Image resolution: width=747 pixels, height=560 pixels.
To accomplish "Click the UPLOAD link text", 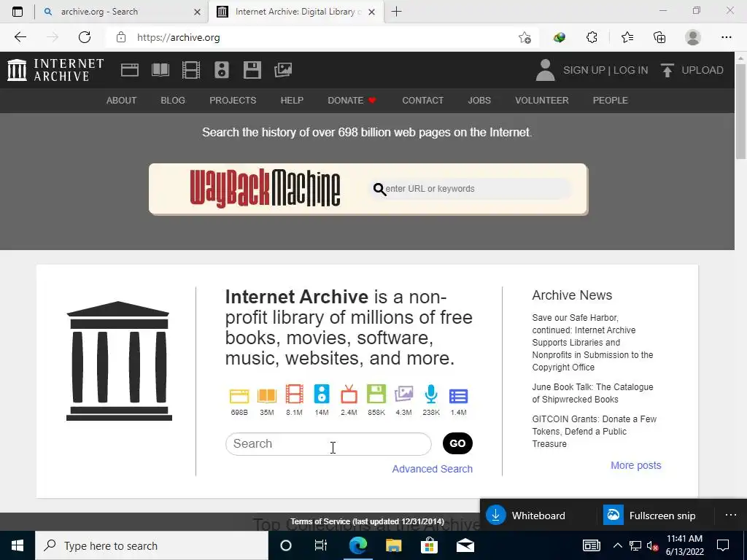I will [703, 70].
